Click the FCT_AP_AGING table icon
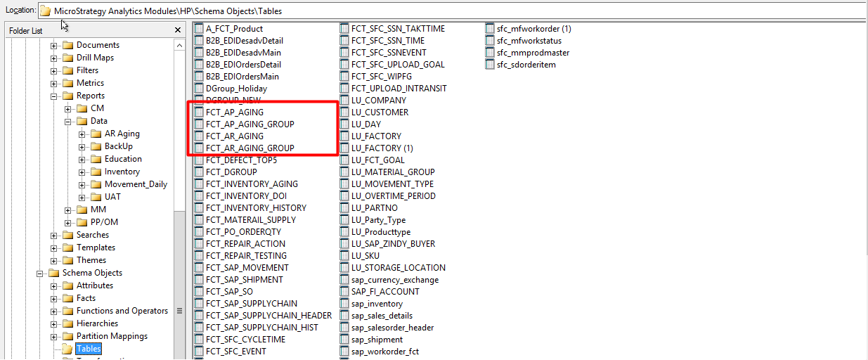Viewport: 868px width, 360px height. (x=199, y=112)
